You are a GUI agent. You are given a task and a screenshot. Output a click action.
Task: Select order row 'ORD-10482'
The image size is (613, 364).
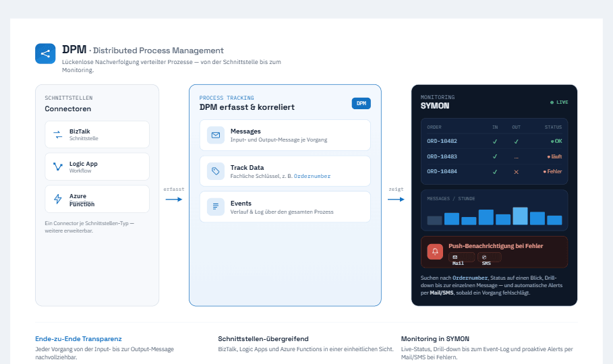pyautogui.click(x=494, y=141)
